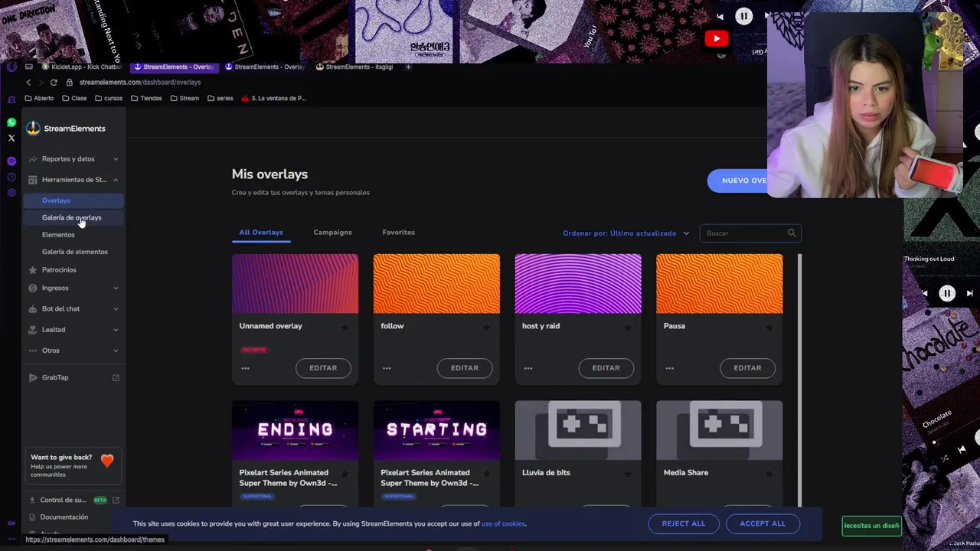Expand the Lealtad section
The image size is (980, 551).
coord(73,330)
